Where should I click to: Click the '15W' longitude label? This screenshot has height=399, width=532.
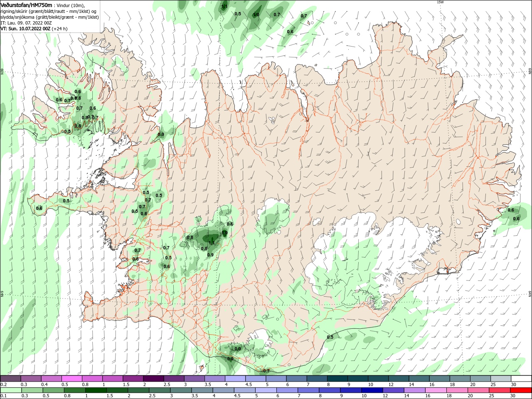(440, 2)
